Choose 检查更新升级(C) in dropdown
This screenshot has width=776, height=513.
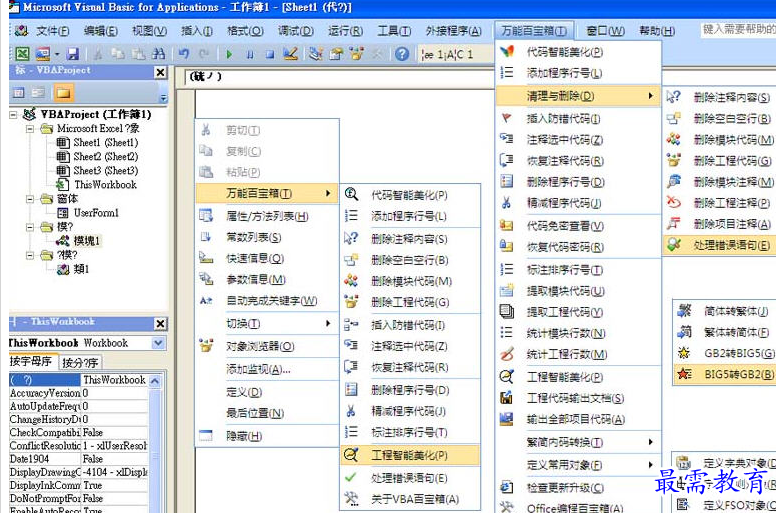[578, 488]
